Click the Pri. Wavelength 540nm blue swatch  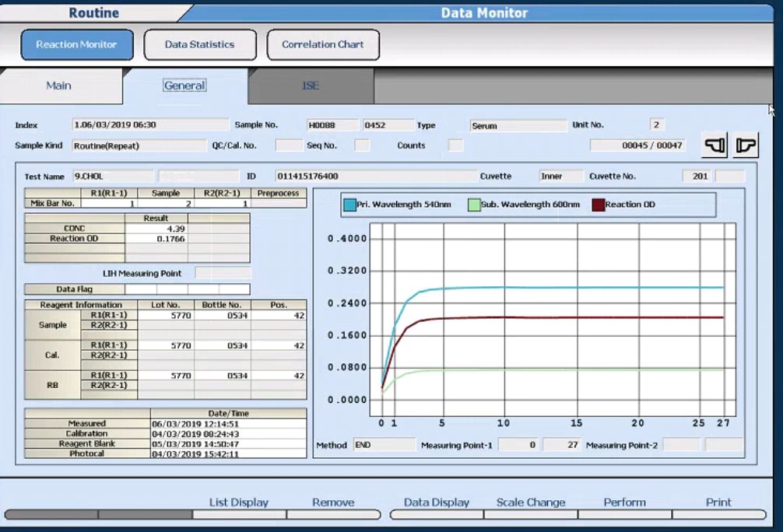pyautogui.click(x=349, y=205)
